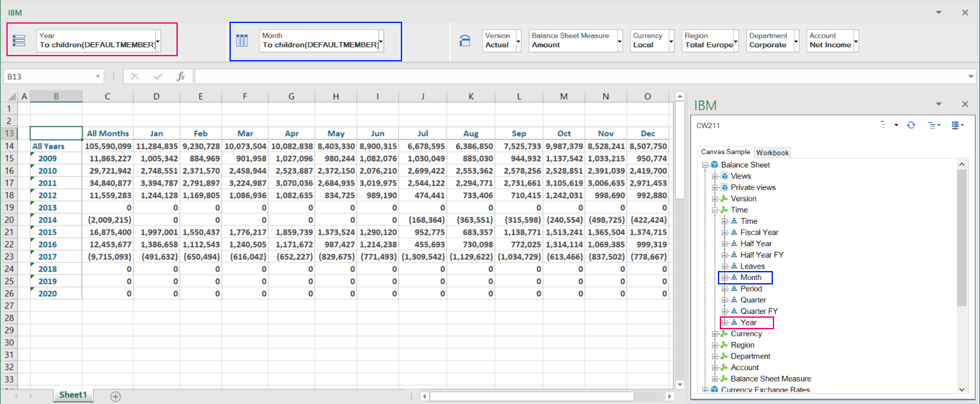Collapse the Time dimension node
The width and height of the screenshot is (980, 404).
point(715,210)
